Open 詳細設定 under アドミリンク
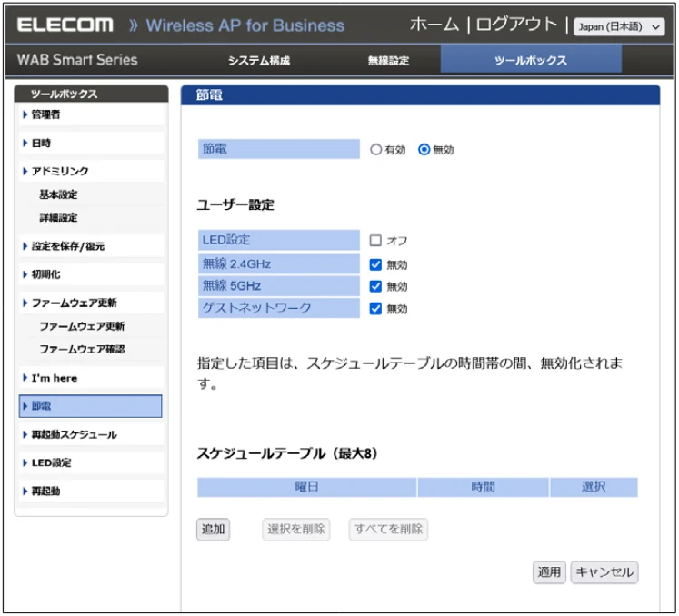This screenshot has height=616, width=679. pyautogui.click(x=58, y=217)
